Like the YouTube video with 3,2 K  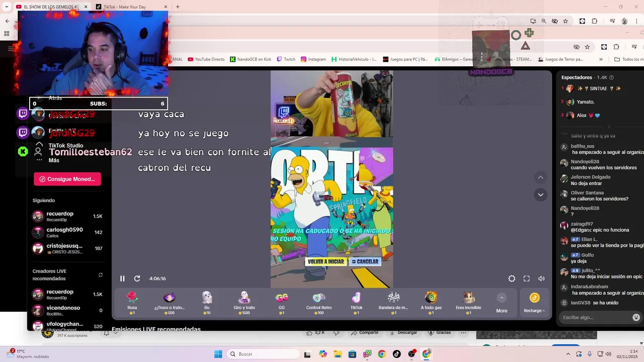pyautogui.click(x=316, y=332)
